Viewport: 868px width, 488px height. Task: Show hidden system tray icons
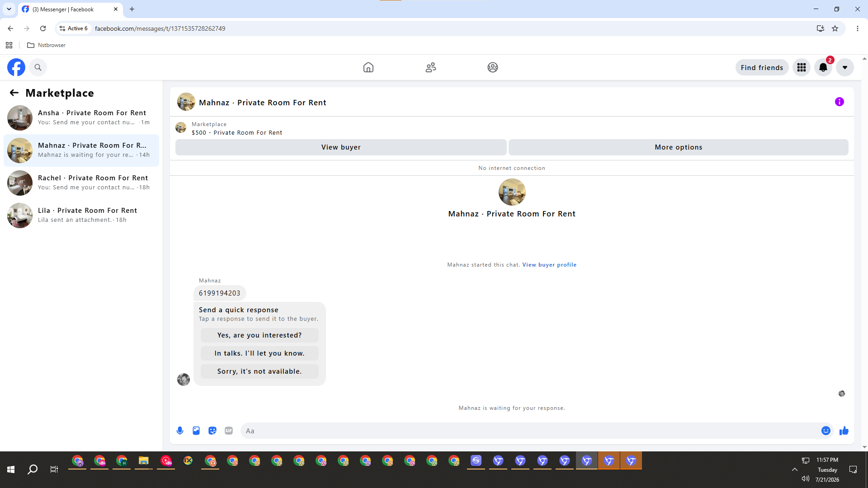pos(794,469)
